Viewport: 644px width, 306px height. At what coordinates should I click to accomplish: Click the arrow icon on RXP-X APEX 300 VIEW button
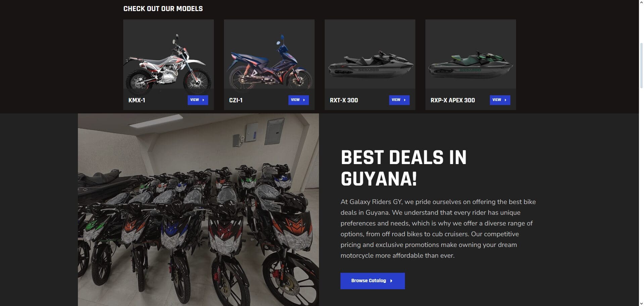click(506, 100)
